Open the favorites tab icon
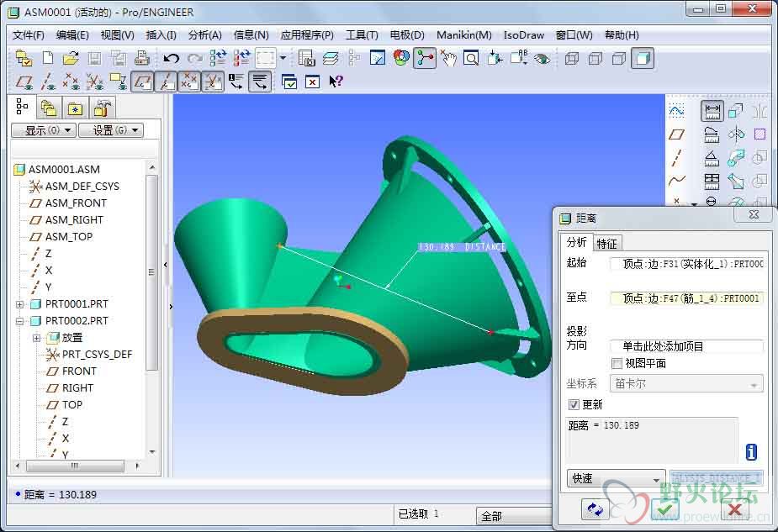The image size is (778, 532). pos(75,108)
